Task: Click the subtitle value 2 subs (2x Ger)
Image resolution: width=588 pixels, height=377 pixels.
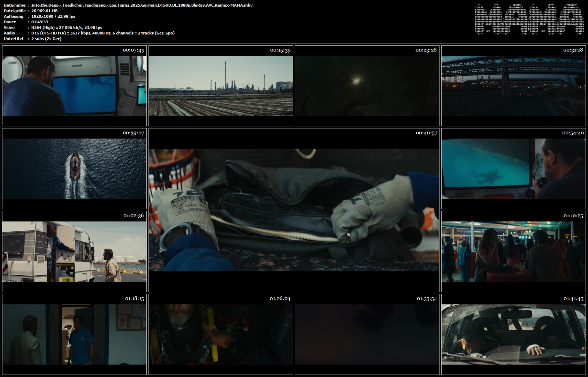Action: (46, 39)
